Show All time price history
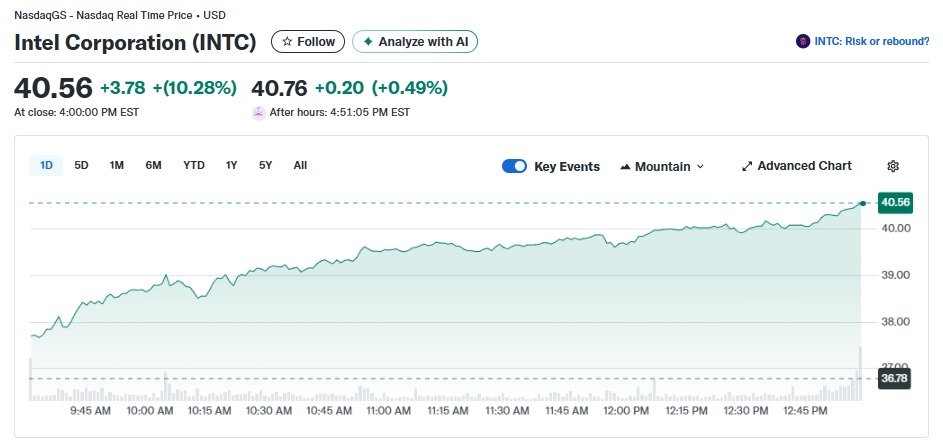 pyautogui.click(x=300, y=165)
